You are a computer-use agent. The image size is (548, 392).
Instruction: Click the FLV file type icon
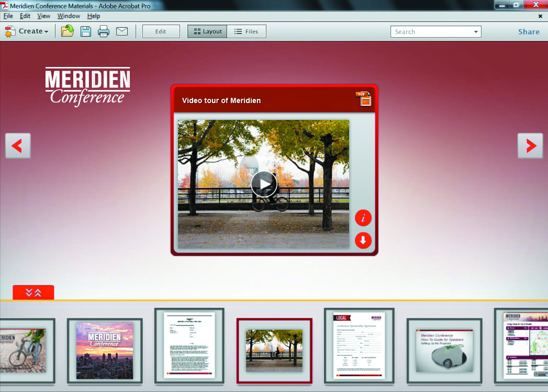(x=364, y=98)
